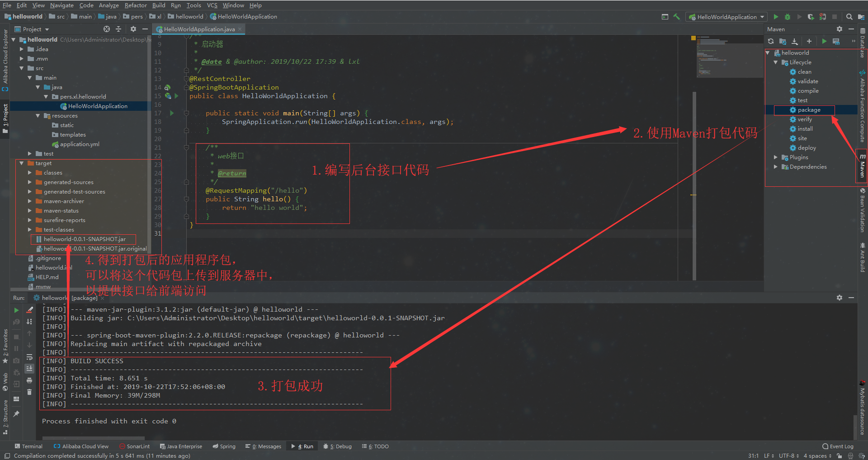Click the run gutter arrow beside main method
Viewport: 868px width, 460px height.
(x=172, y=113)
